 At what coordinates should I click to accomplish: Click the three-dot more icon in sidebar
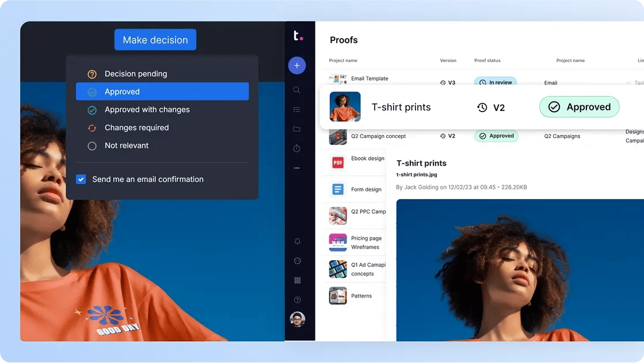point(297,168)
